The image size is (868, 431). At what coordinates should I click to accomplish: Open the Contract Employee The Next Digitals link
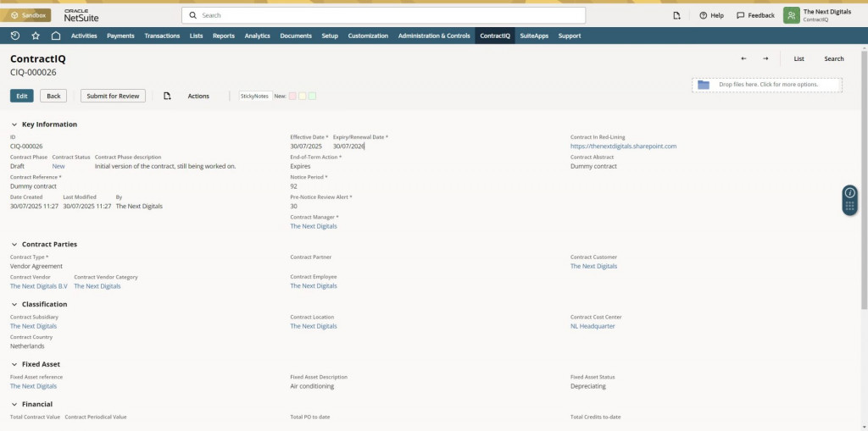click(x=314, y=286)
